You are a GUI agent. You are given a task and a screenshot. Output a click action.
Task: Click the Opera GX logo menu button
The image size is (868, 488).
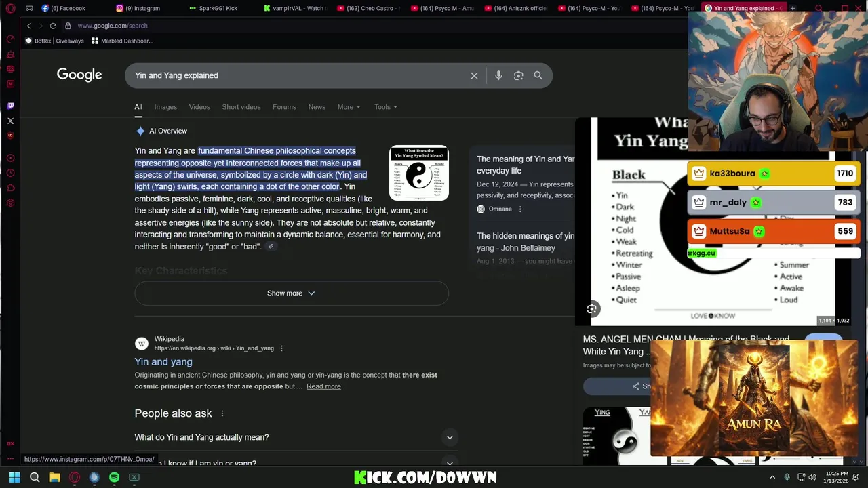10,9
